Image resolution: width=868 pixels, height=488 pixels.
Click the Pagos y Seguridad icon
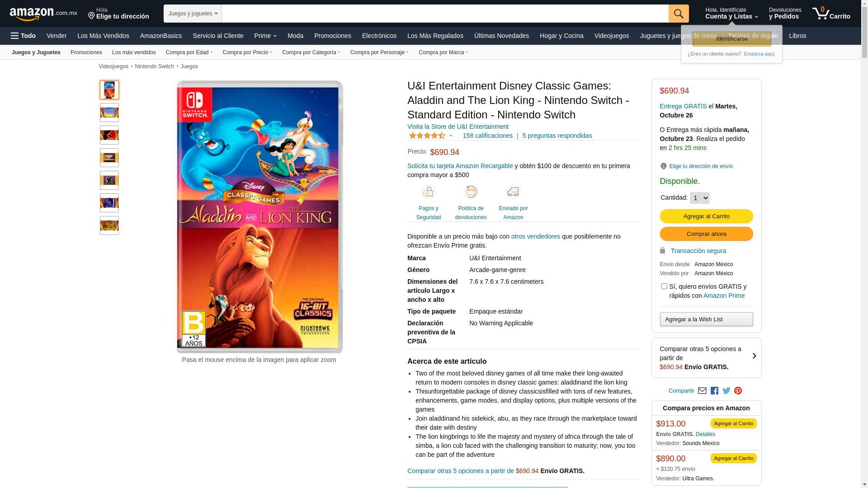point(429,192)
